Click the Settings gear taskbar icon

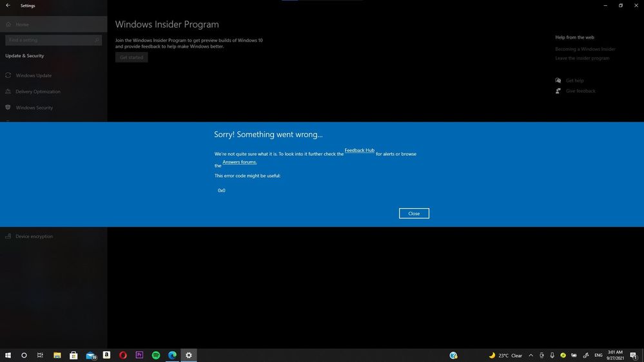(188, 356)
